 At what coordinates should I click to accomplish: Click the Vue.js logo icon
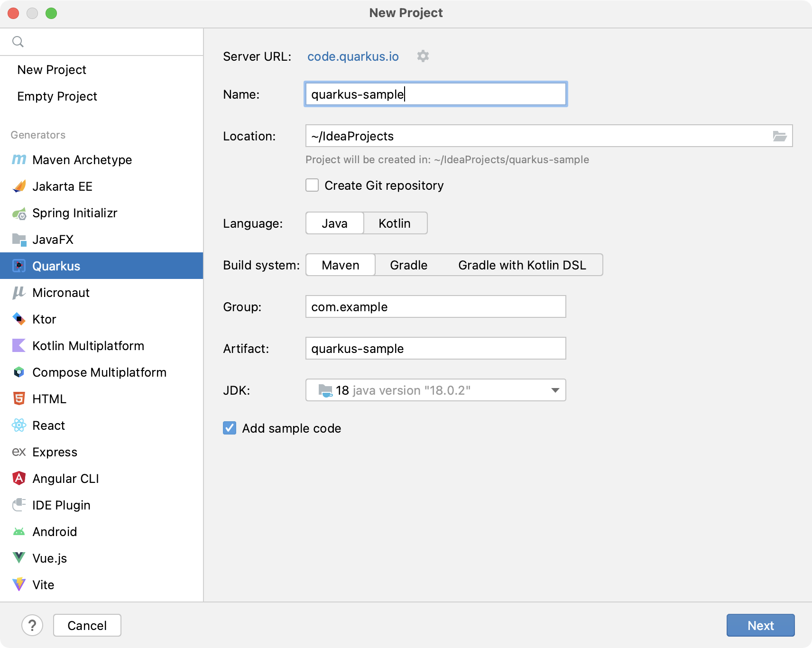click(x=19, y=558)
